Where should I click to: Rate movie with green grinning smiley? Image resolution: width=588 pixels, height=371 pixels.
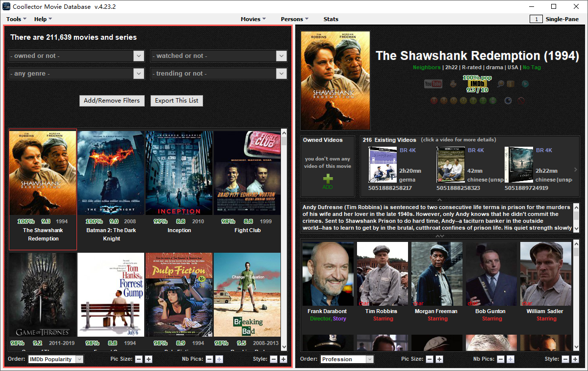pos(493,101)
